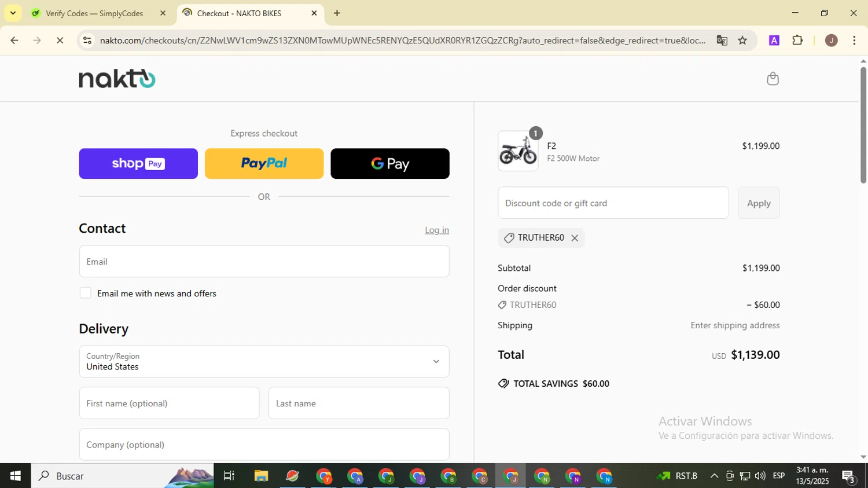This screenshot has height=488, width=868.
Task: Click the Total amount $1,139.00
Action: tap(755, 355)
